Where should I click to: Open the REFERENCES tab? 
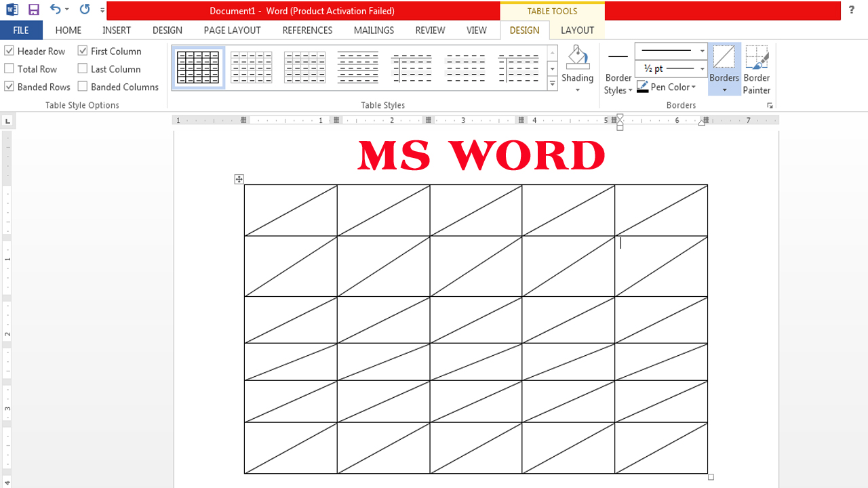(307, 30)
